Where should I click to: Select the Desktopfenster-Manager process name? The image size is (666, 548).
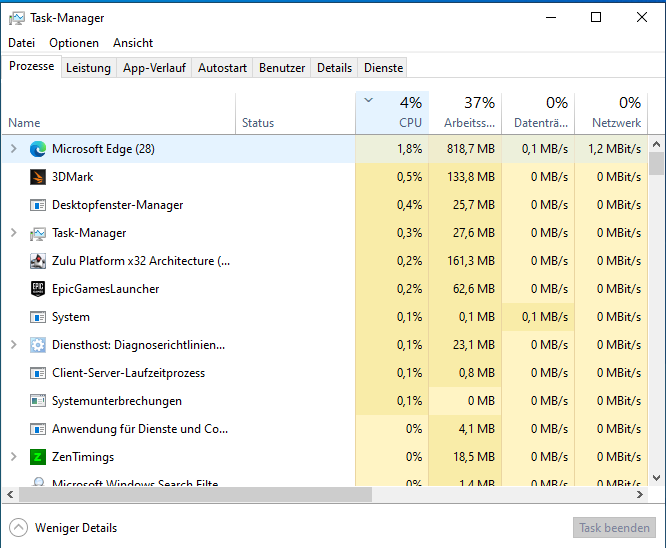(x=118, y=205)
